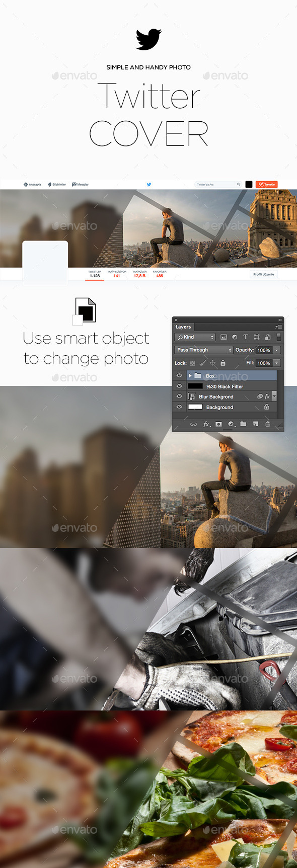Open Bildirimler notifications in Twitter bar
The width and height of the screenshot is (297, 868).
click(57, 185)
